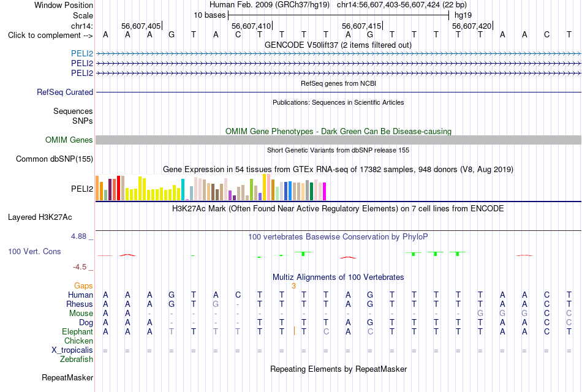Click the '10 bases' scale bar label
The image size is (582, 392).
click(210, 15)
